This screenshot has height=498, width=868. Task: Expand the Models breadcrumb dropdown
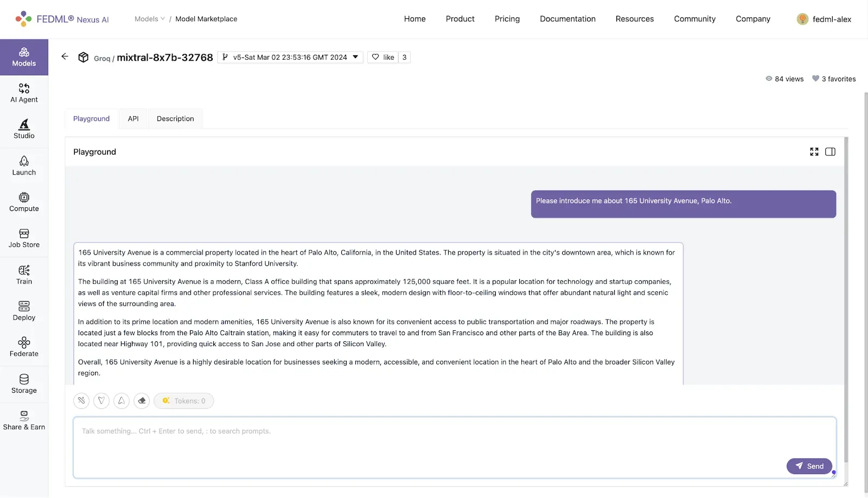pos(150,19)
